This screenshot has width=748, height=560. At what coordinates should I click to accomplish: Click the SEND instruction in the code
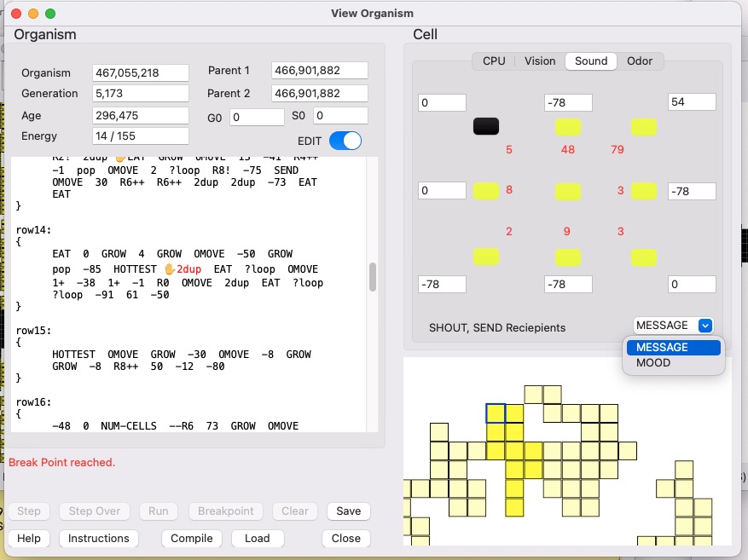287,170
